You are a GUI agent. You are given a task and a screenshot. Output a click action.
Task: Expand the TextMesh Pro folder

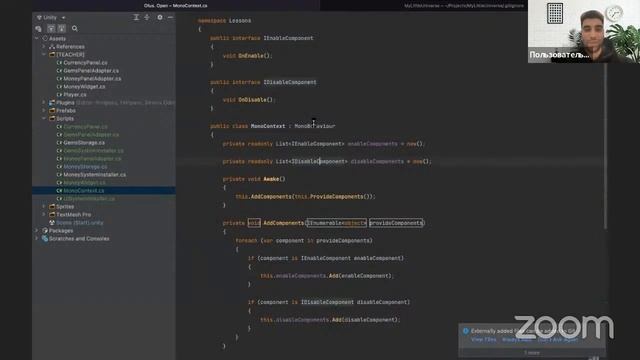tap(44, 214)
